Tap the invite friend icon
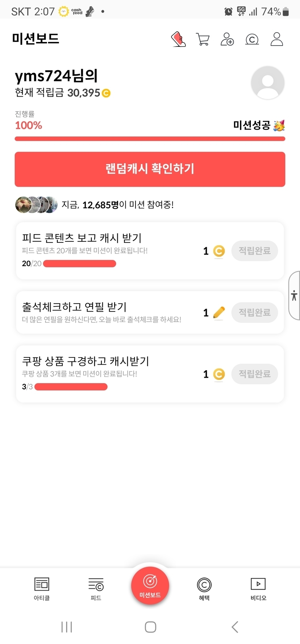This screenshot has height=644, width=300. tap(227, 39)
